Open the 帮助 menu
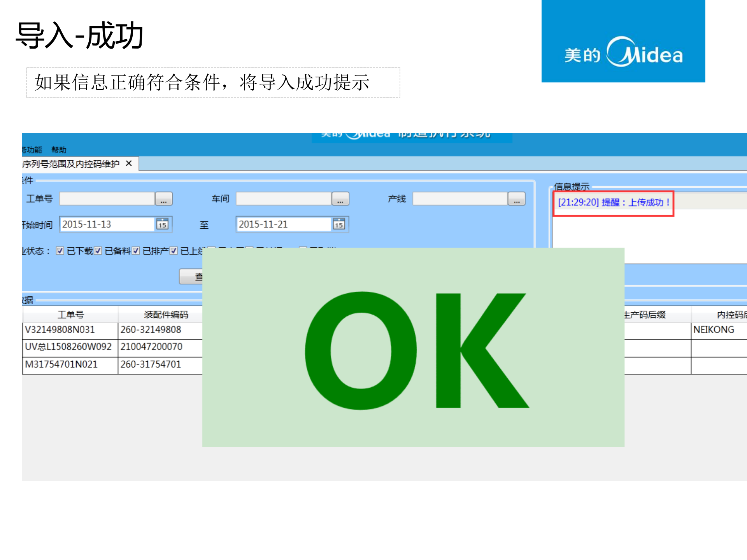The image size is (747, 560). 58,150
